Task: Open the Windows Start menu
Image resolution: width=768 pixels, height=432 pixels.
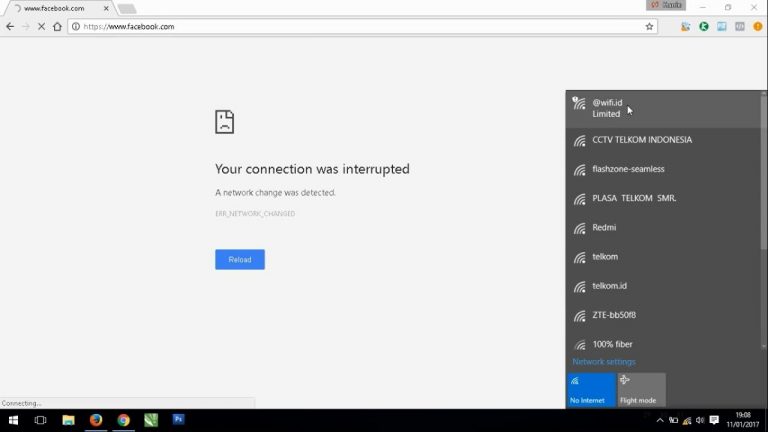Action: click(13, 420)
